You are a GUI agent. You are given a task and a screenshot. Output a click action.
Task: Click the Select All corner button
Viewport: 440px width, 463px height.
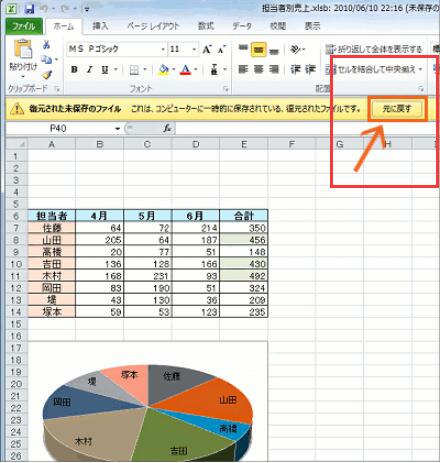[x=16, y=144]
